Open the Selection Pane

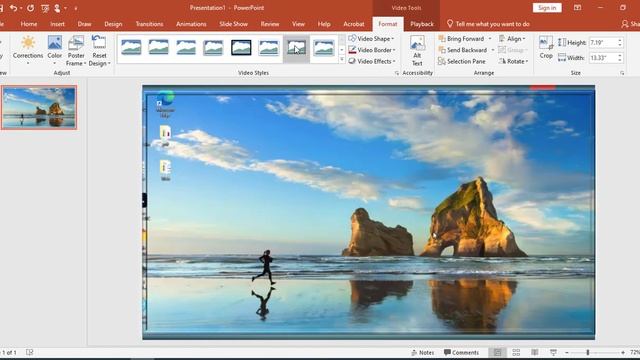pos(462,61)
